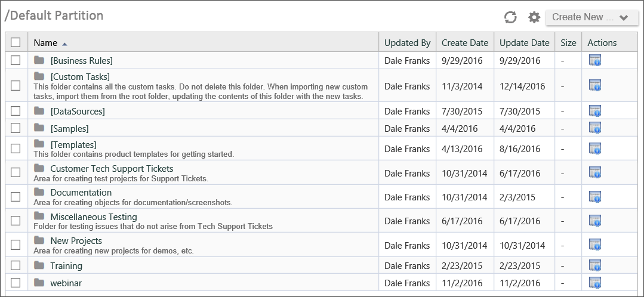Image resolution: width=644 pixels, height=297 pixels.
Task: Check the box for [DataSources] row
Action: [16, 111]
